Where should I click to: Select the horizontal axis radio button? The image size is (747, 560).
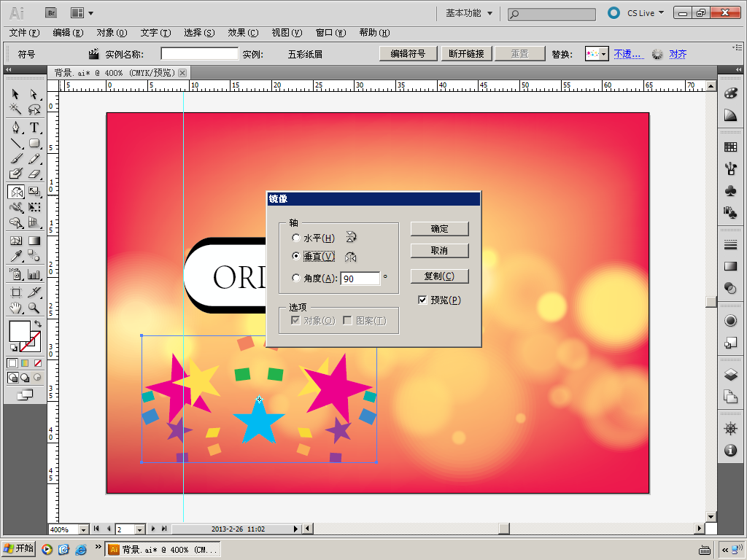(x=296, y=237)
